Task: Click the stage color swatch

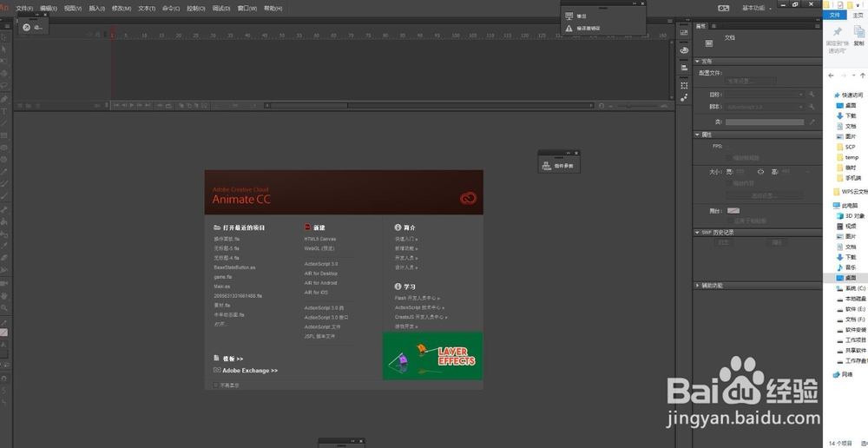Action: click(733, 211)
